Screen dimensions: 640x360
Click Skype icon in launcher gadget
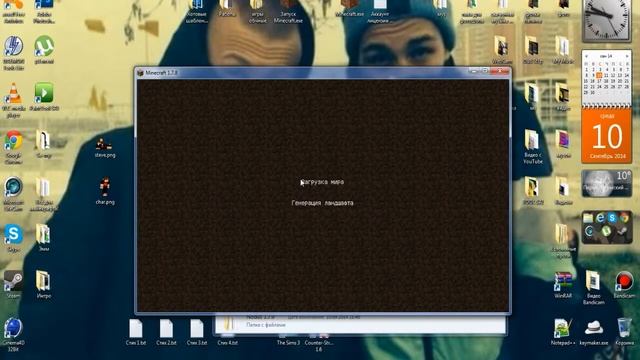pyautogui.click(x=612, y=218)
